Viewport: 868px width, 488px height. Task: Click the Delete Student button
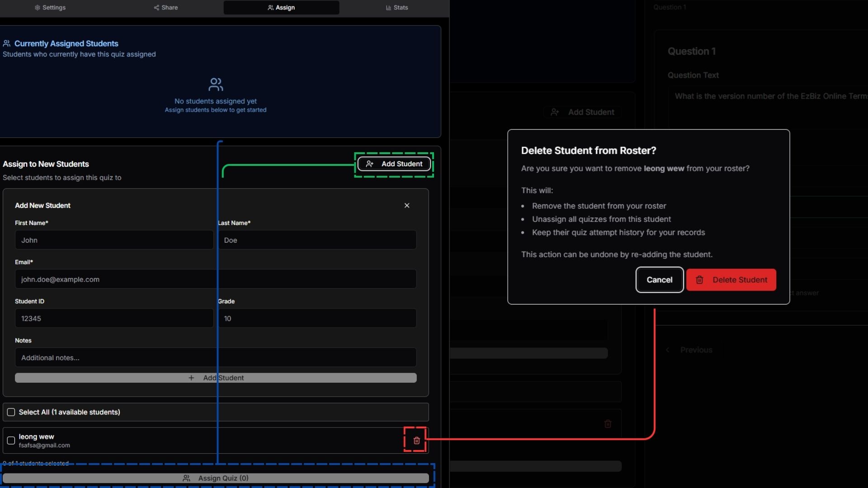[731, 279]
